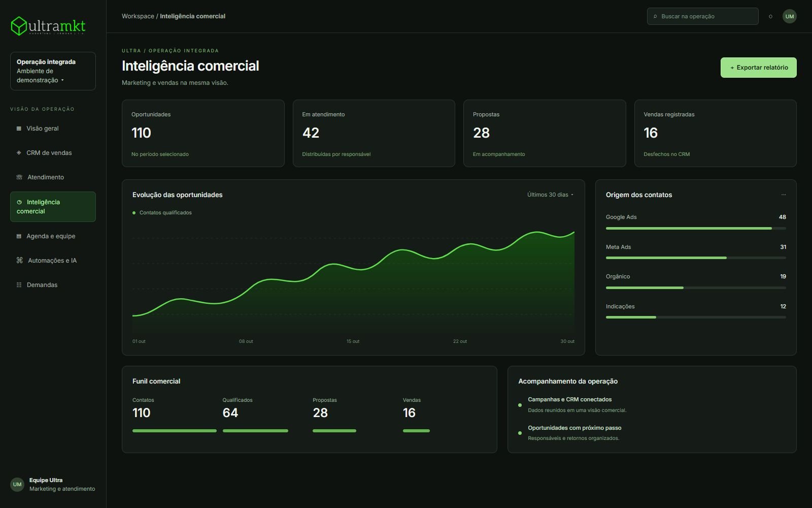This screenshot has width=812, height=508.
Task: Toggle the Contatos qualificados chart legend
Action: click(162, 213)
